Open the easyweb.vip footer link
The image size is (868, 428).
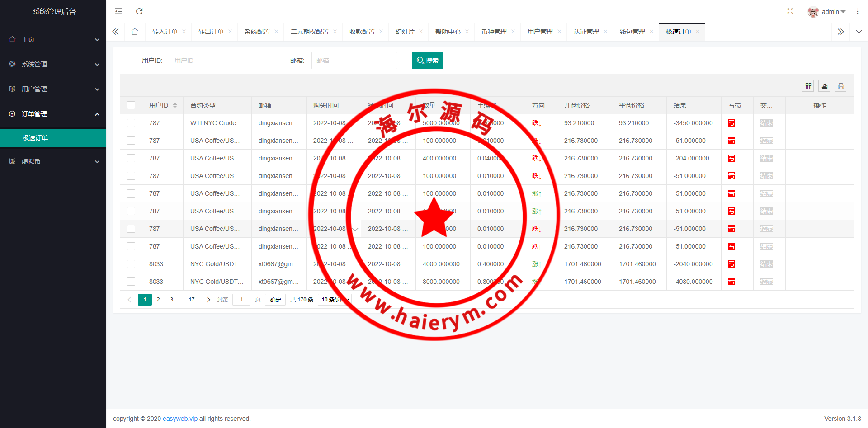click(180, 419)
